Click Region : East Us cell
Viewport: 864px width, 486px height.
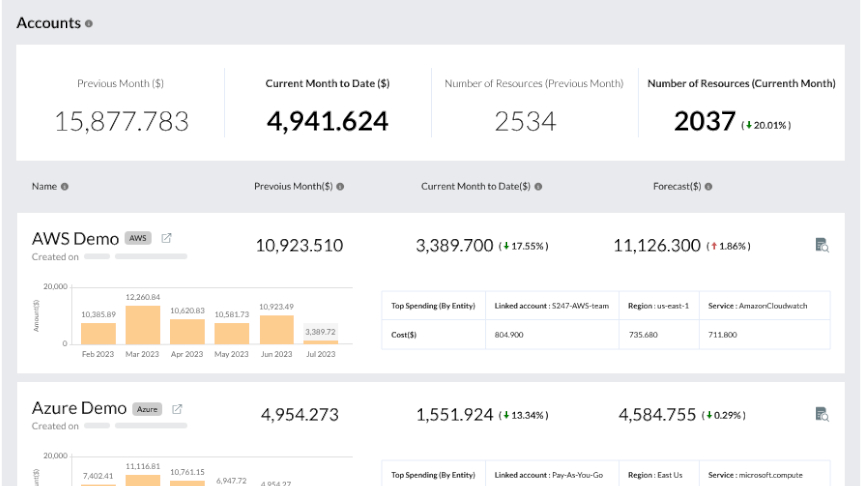pos(659,474)
